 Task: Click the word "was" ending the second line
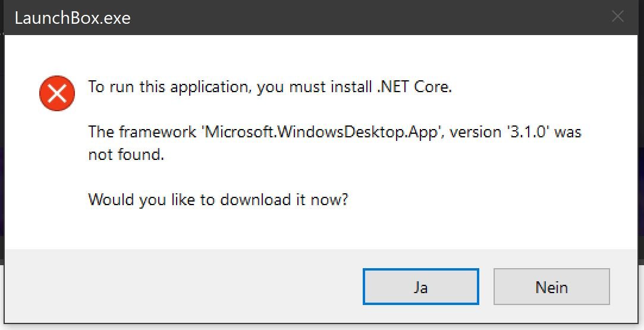click(x=568, y=133)
